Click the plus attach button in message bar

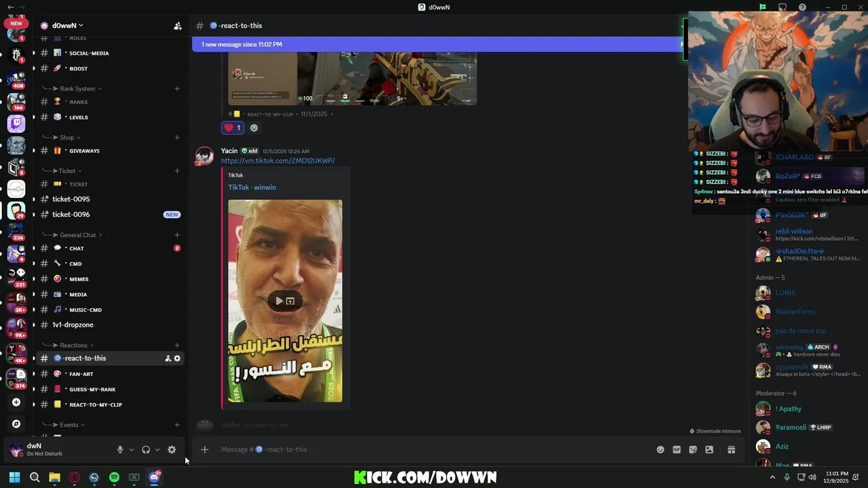204,449
